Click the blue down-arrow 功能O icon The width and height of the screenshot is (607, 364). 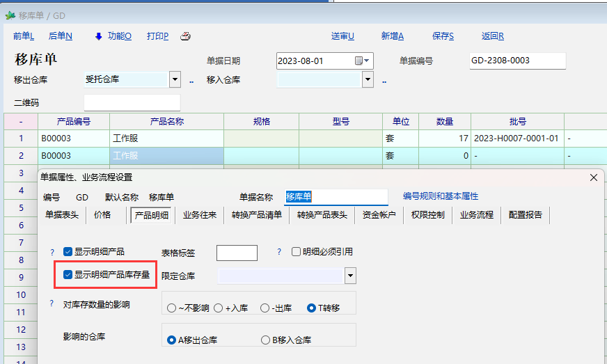pyautogui.click(x=98, y=36)
